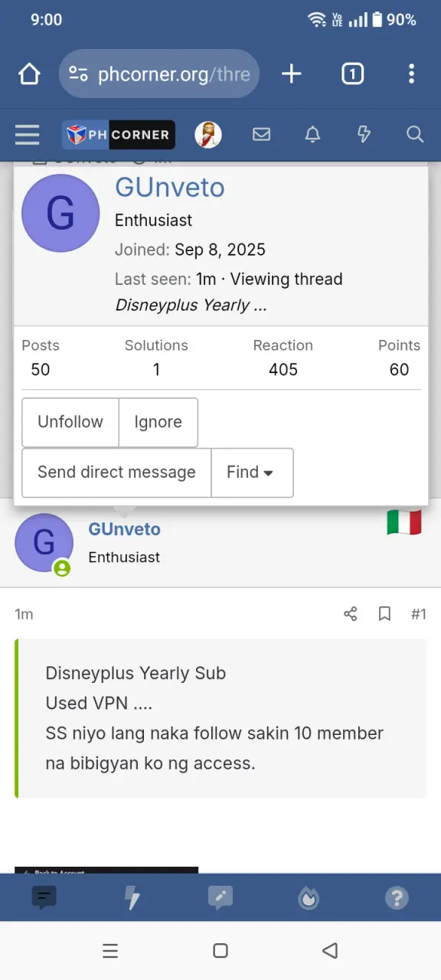Open the chat bubble icon in the bottom bar
This screenshot has height=980, width=441.
pyautogui.click(x=44, y=897)
